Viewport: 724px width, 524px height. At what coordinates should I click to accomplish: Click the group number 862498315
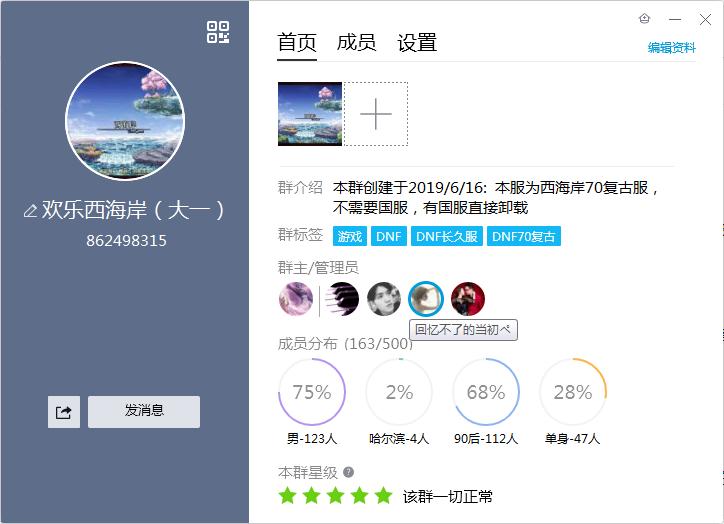click(126, 241)
